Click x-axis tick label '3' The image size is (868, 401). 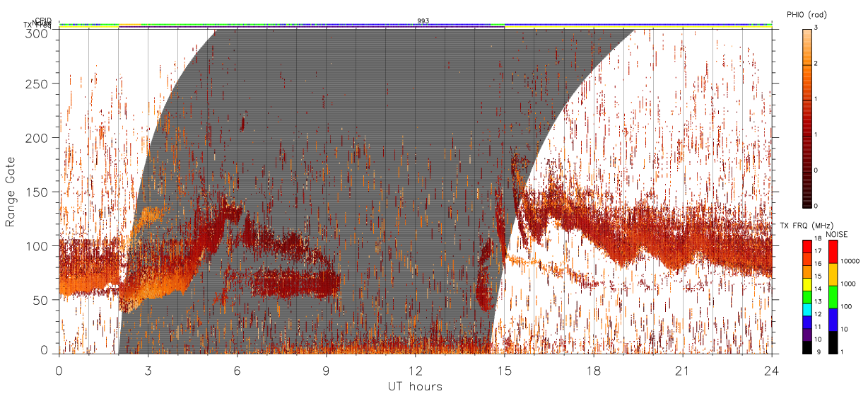coord(148,370)
